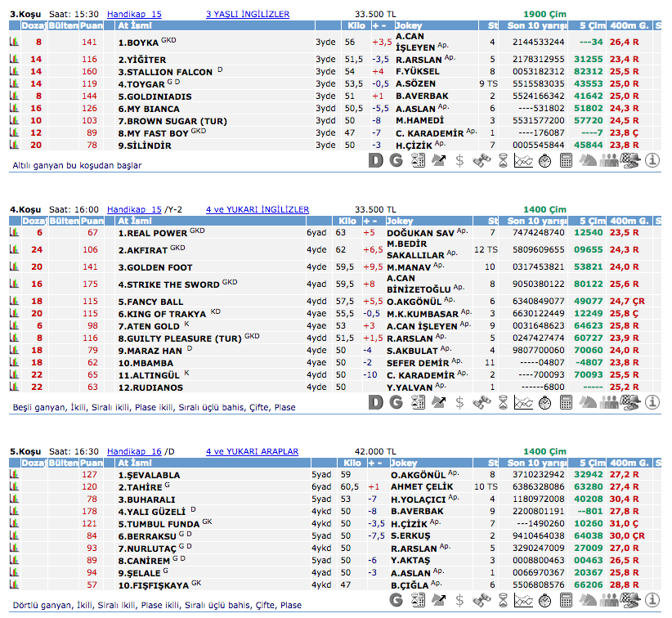Click the hourglass icon under race 4
This screenshot has height=618, width=672.
tap(502, 401)
